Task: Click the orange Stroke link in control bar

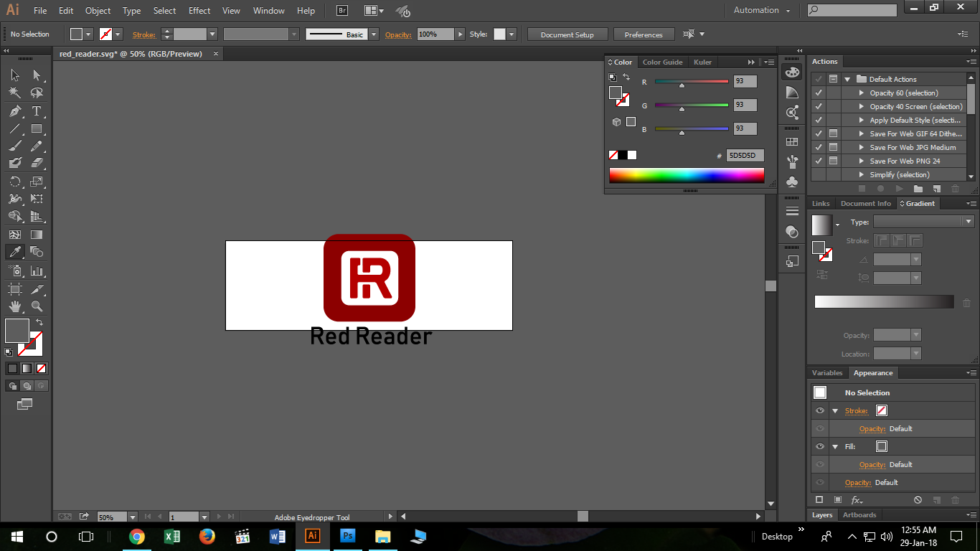Action: 143,34
